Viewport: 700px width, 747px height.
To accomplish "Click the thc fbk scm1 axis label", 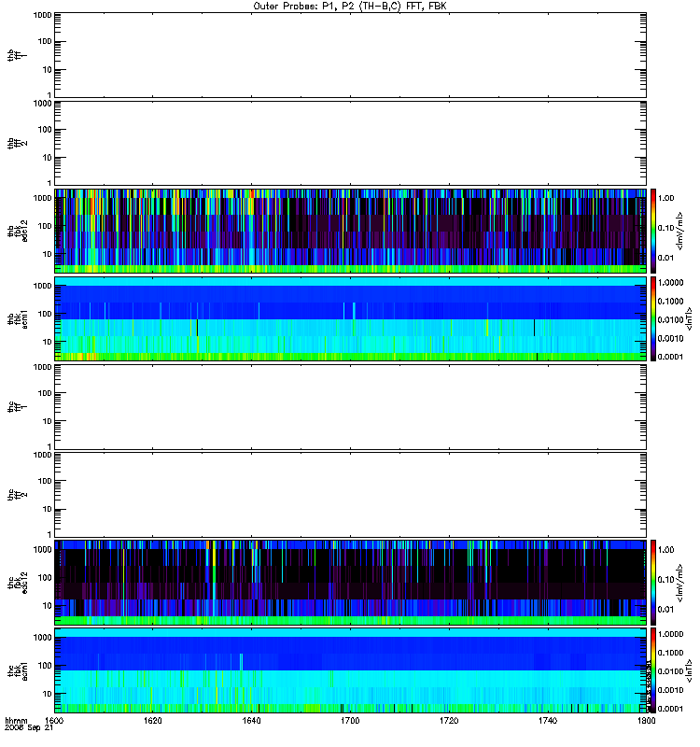I will coord(17,670).
